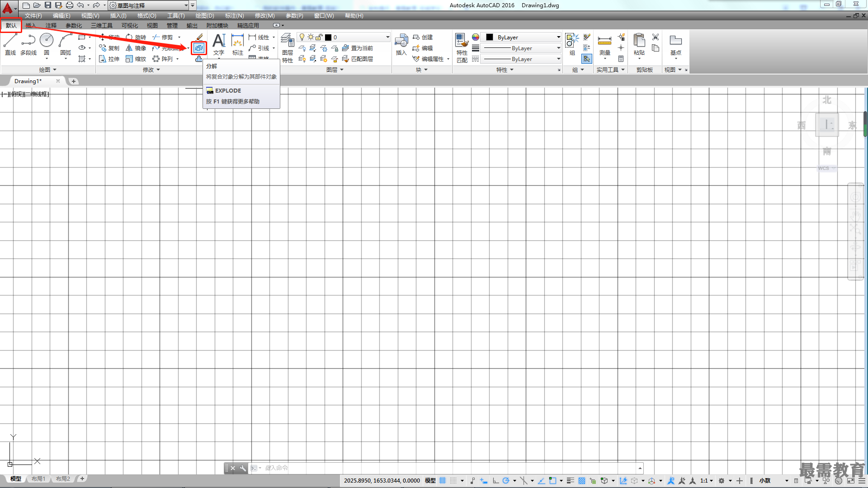Open the layer selection dropdown

click(x=344, y=37)
